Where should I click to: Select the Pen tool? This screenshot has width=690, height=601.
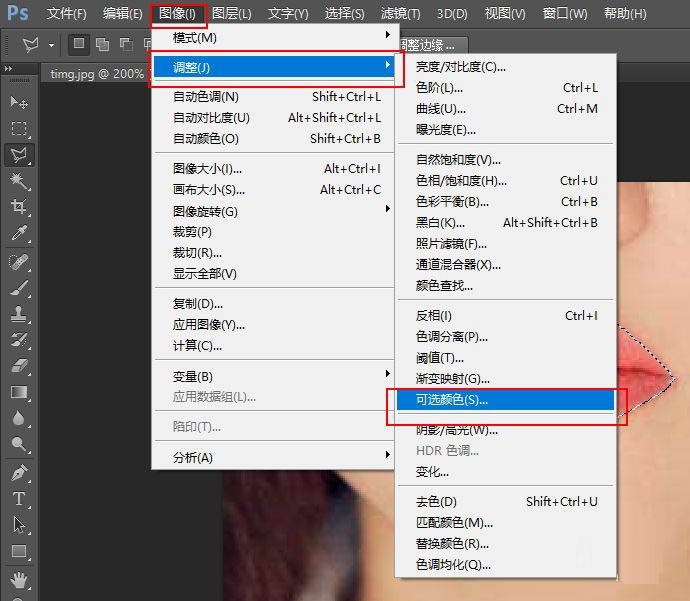19,472
